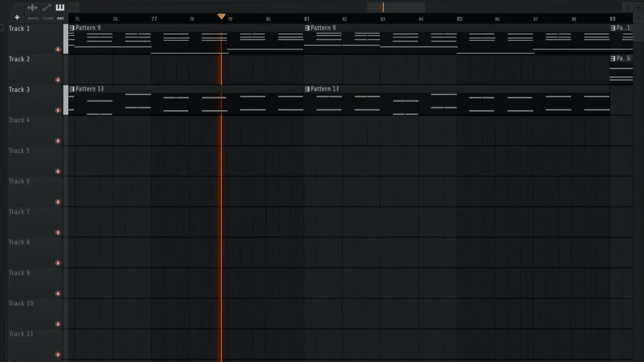Open clip menu of the Pa..6 clip
Image resolution: width=644 pixels, height=362 pixels.
click(x=613, y=59)
